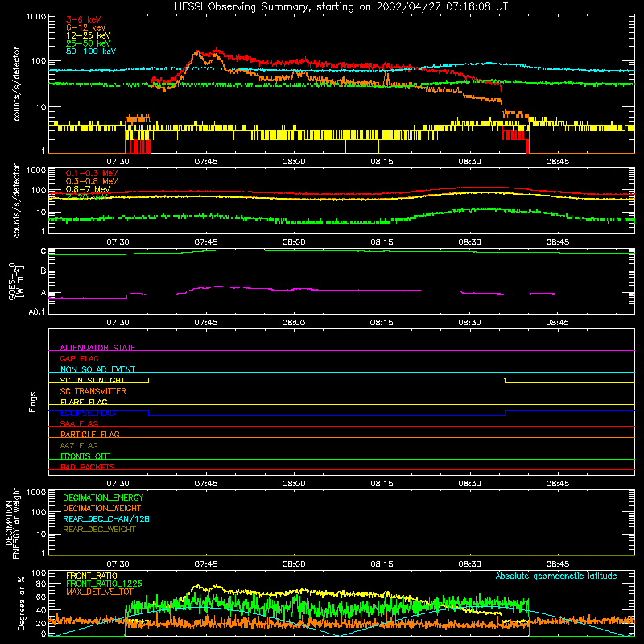Select the NON_SOLAR_EVENT flag label
This screenshot has width=644, height=644.
click(x=97, y=369)
